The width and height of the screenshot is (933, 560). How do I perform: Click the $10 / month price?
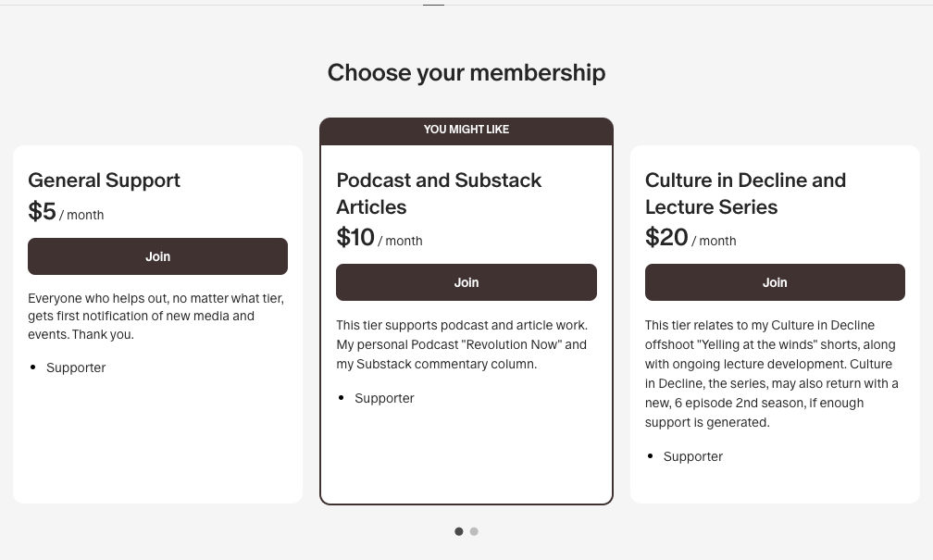coord(379,238)
